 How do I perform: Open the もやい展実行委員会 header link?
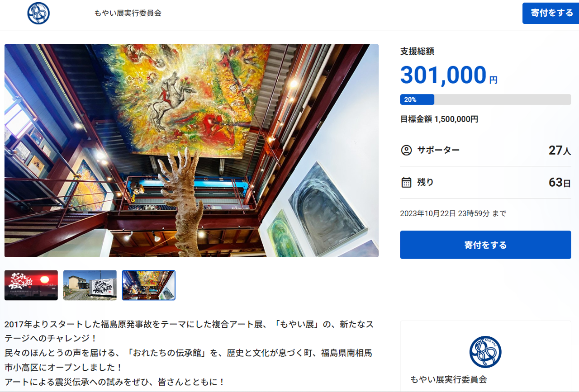tap(128, 13)
